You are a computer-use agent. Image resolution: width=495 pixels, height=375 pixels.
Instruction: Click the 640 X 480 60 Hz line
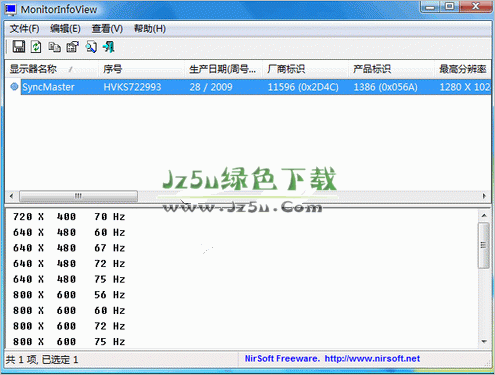coord(69,232)
